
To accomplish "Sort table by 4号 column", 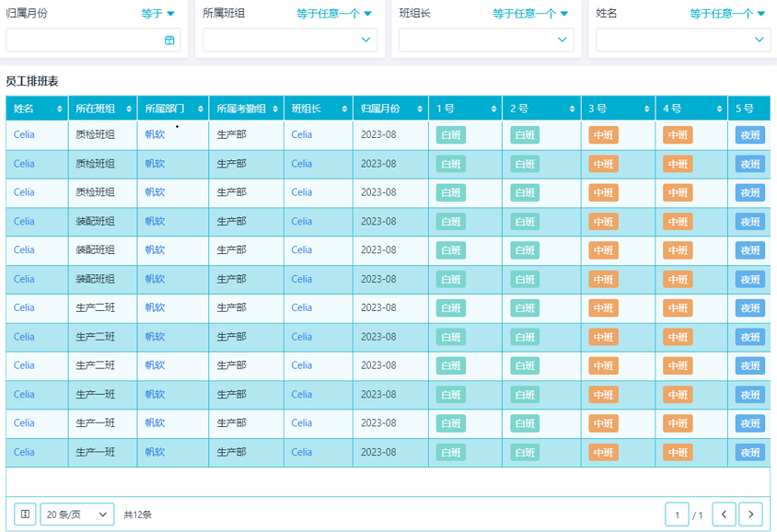I will [720, 109].
